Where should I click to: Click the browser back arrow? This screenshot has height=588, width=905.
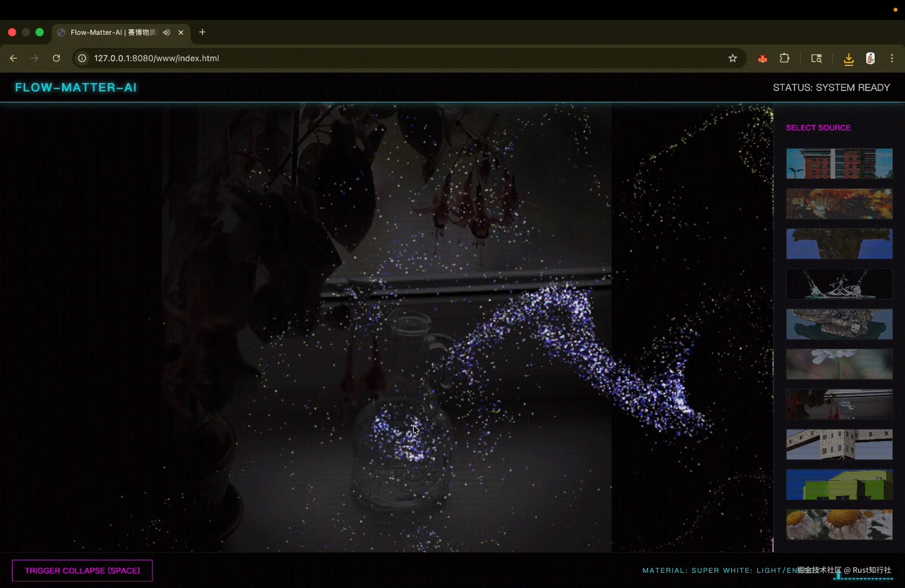13,58
